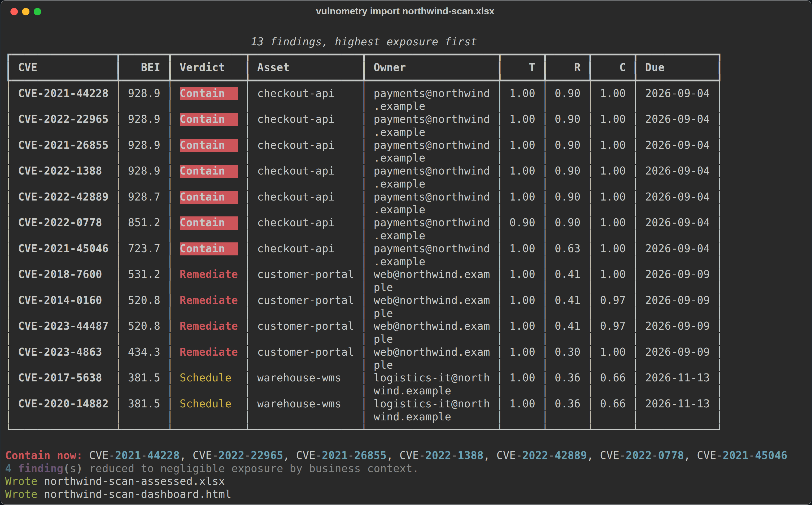The image size is (812, 505).
Task: Select CVE-2021-45046 in the table
Action: point(63,249)
